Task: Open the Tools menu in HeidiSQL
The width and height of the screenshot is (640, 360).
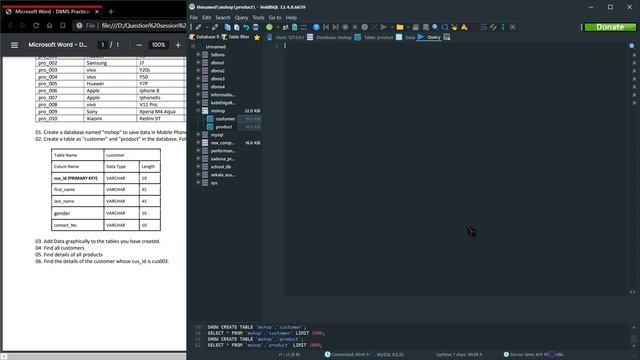Action: [x=258, y=18]
